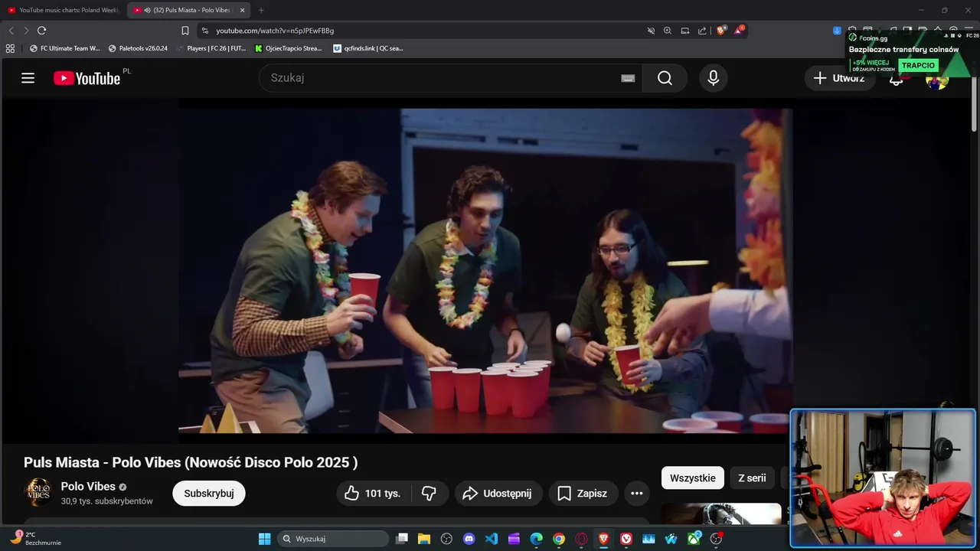This screenshot has height=551, width=980.
Task: Save the video with Zapisz
Action: point(583,494)
